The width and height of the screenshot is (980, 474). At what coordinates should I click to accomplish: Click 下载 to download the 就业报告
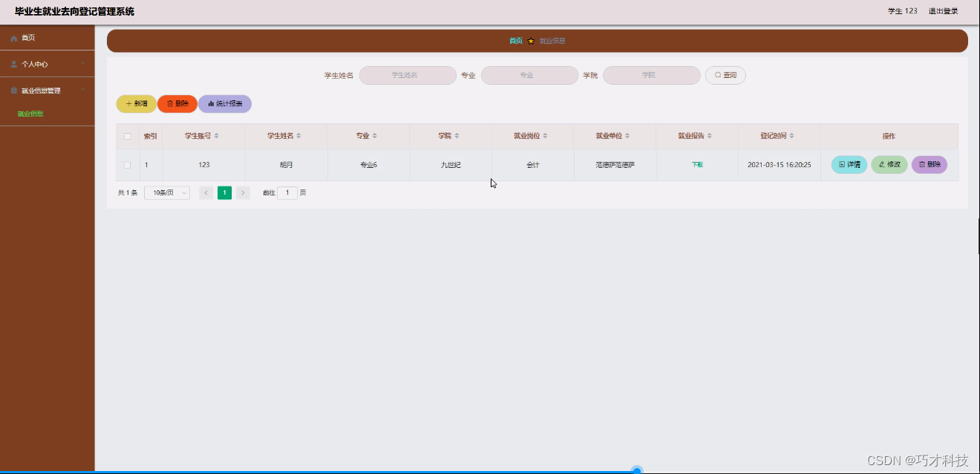click(696, 164)
